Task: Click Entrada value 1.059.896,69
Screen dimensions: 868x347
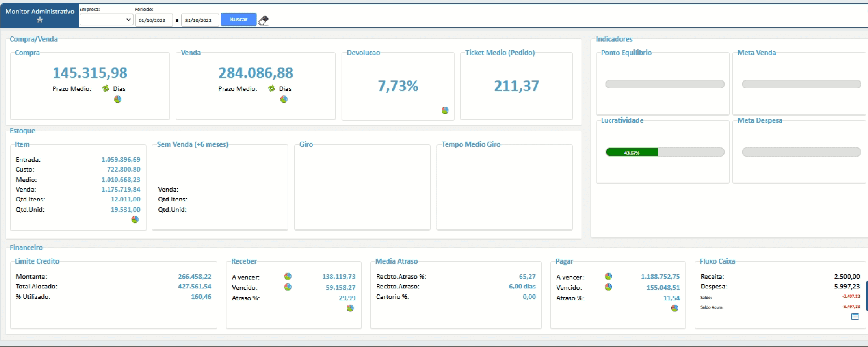Action: (121, 159)
